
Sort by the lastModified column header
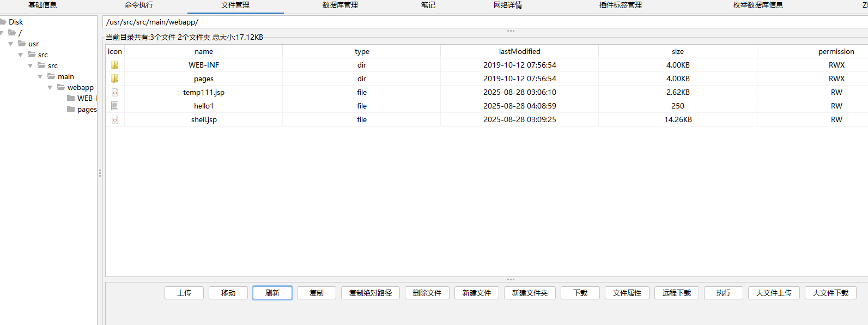[520, 51]
